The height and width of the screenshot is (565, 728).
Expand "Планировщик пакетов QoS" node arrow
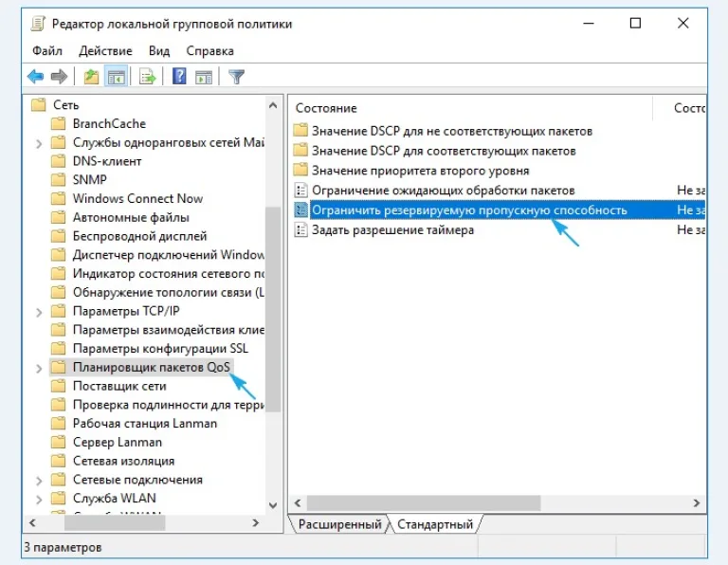[x=39, y=368]
